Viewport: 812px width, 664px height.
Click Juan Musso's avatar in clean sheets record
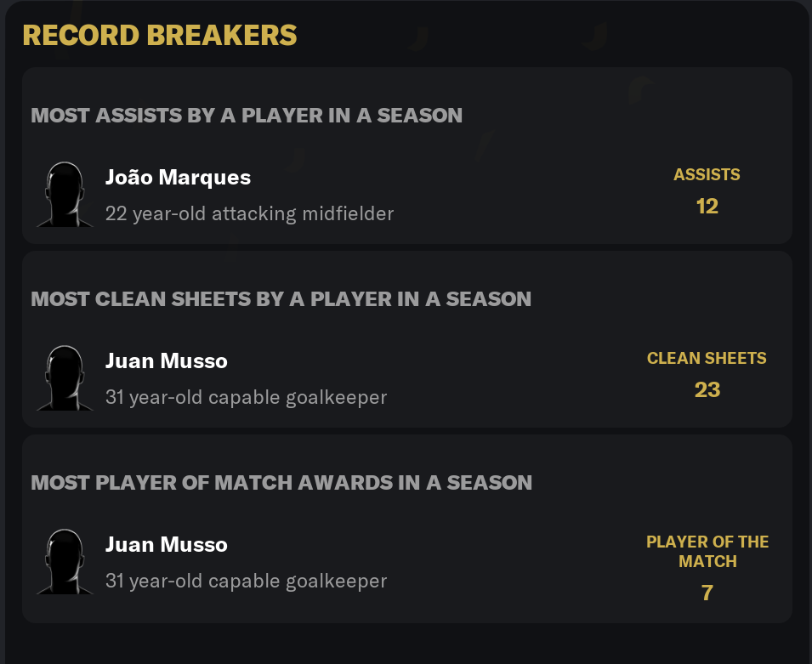65,378
